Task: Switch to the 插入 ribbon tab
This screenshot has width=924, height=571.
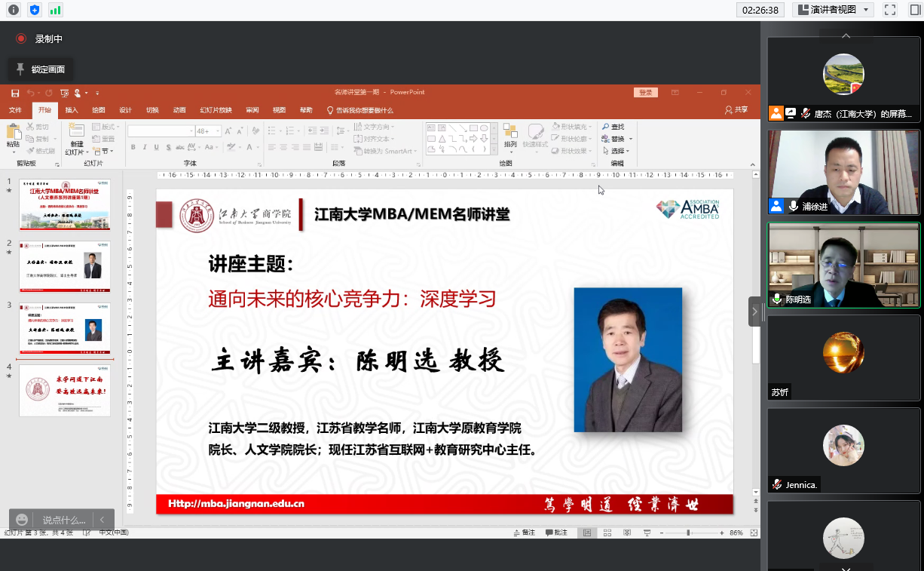Action: pos(72,110)
